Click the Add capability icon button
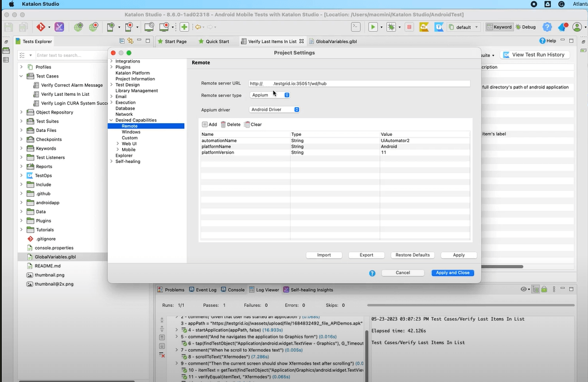Screen dimensions: 588x382 pyautogui.click(x=209, y=124)
